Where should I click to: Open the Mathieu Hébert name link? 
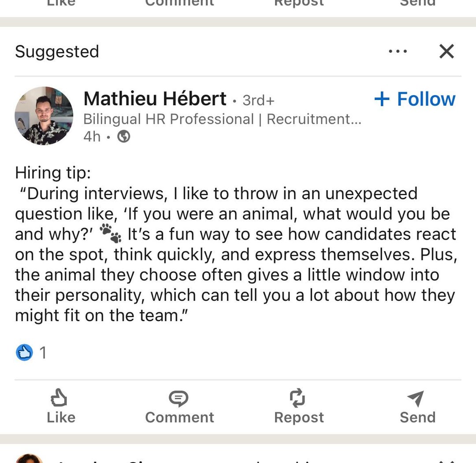pyautogui.click(x=155, y=99)
